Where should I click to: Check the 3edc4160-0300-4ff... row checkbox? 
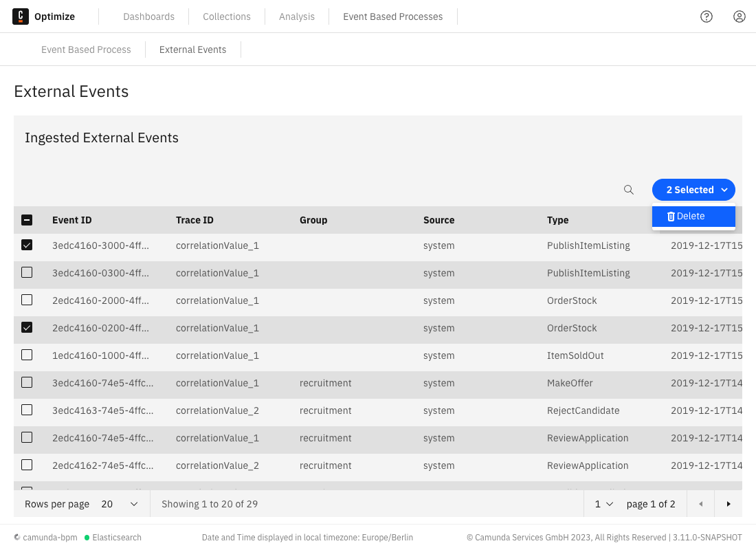coord(27,272)
